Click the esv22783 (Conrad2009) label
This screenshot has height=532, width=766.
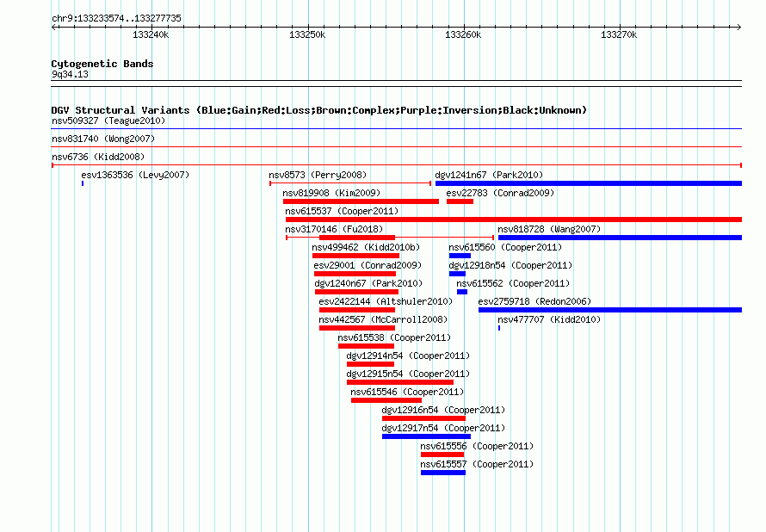click(500, 193)
